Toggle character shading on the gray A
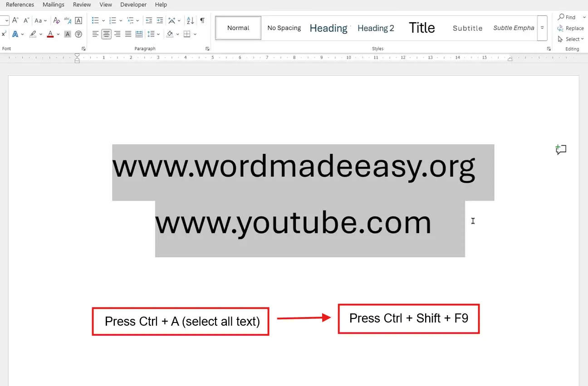 point(68,34)
